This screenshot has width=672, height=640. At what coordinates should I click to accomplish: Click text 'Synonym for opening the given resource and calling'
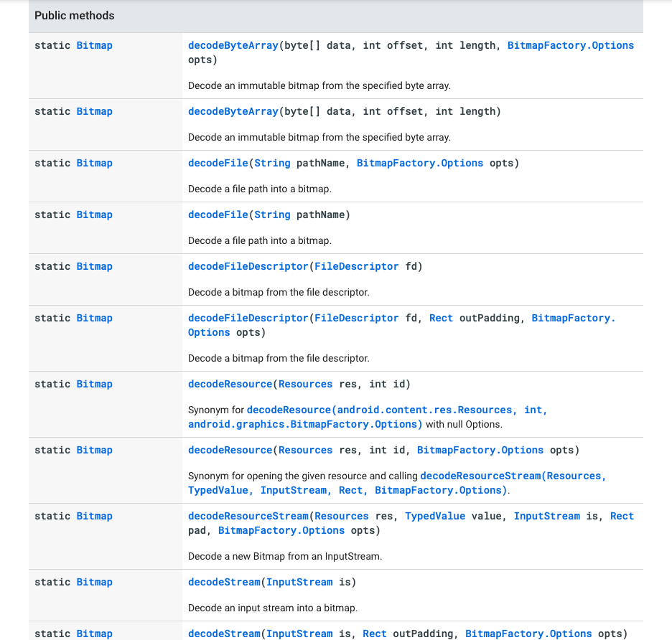(x=303, y=476)
